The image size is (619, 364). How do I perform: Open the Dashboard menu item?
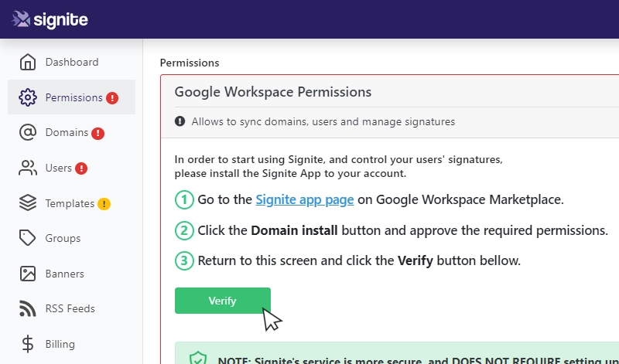(71, 62)
